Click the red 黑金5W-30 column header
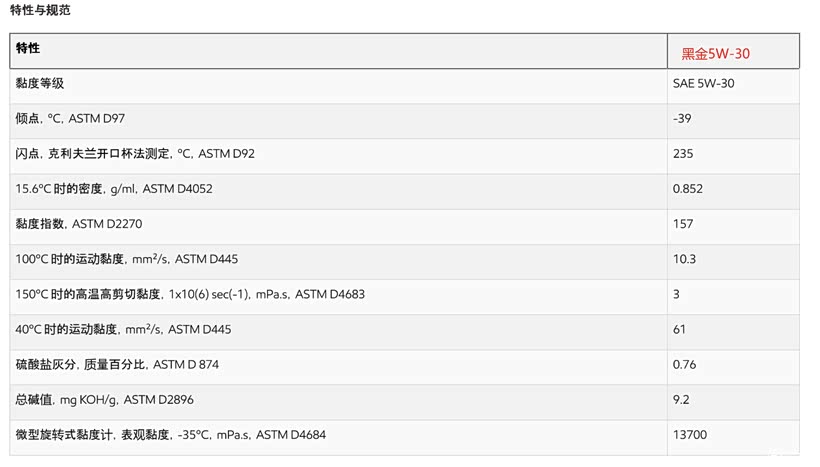The image size is (820, 467). click(716, 54)
